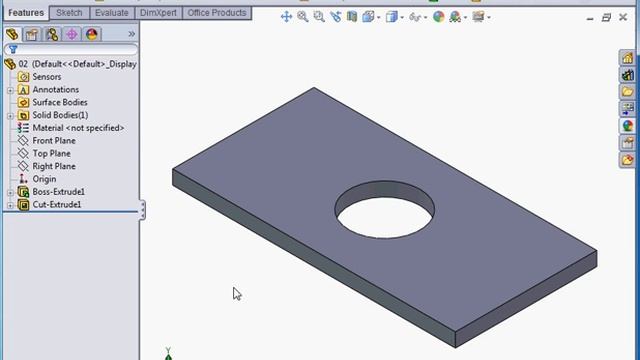The height and width of the screenshot is (360, 640).
Task: Click the Hide/Show Items glasses icon
Action: click(x=415, y=17)
